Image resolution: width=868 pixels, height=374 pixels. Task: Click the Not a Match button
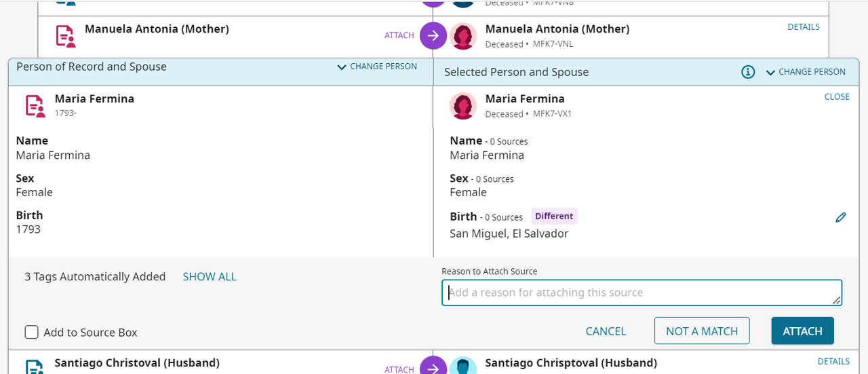click(x=701, y=331)
